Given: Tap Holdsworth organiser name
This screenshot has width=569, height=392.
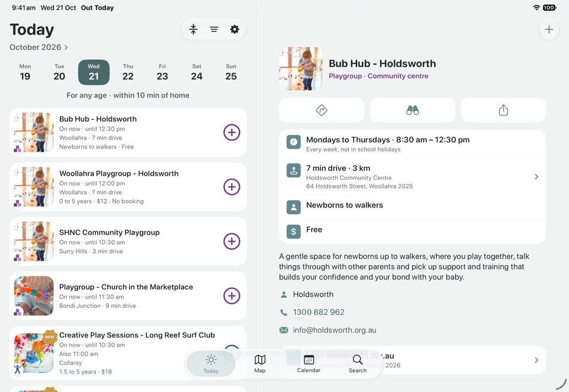Looking at the screenshot, I should (x=313, y=294).
